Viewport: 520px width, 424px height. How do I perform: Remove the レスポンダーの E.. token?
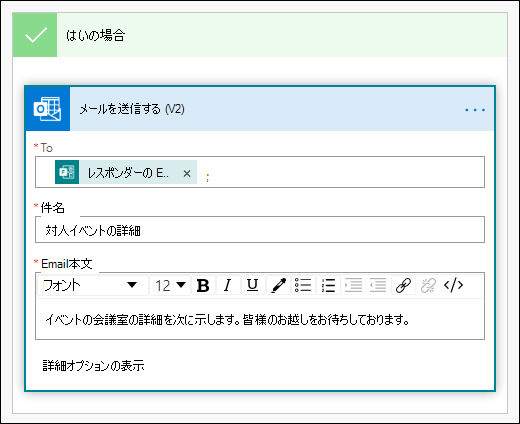coord(187,173)
